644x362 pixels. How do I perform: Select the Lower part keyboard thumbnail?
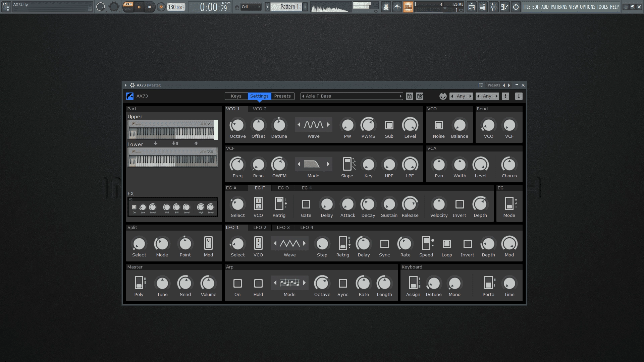[172, 157]
